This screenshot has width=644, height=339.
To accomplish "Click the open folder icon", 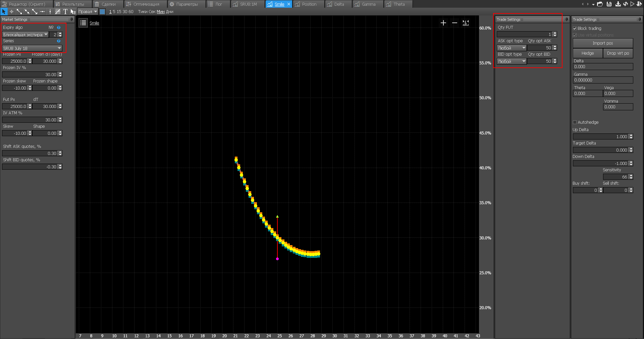I will [600, 4].
